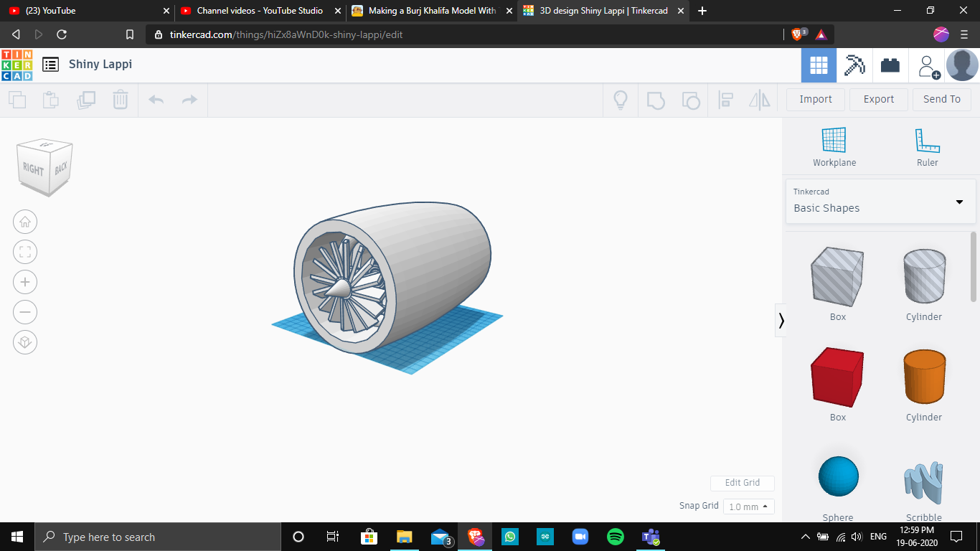Open the Minecraft export view

[x=854, y=65]
